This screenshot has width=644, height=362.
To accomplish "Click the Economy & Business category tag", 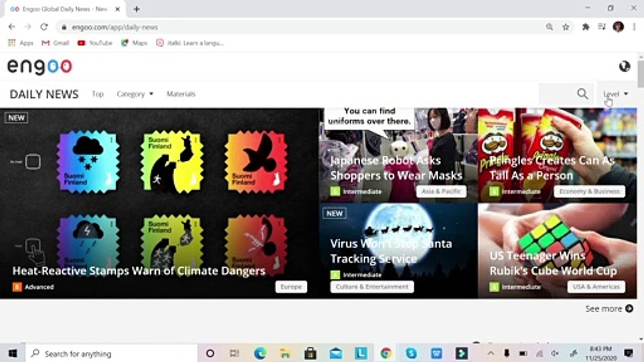I will [x=589, y=192].
